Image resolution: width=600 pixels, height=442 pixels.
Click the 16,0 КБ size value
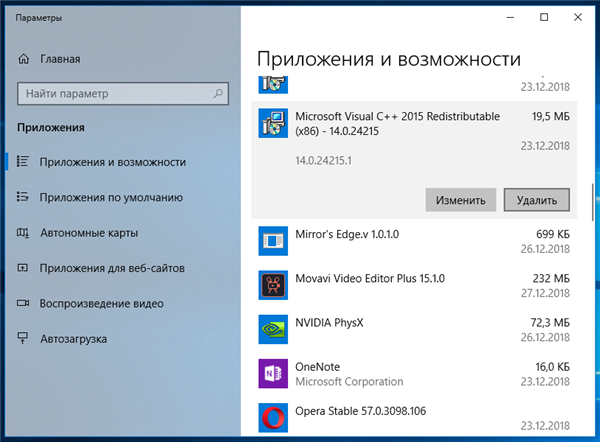[x=553, y=367]
